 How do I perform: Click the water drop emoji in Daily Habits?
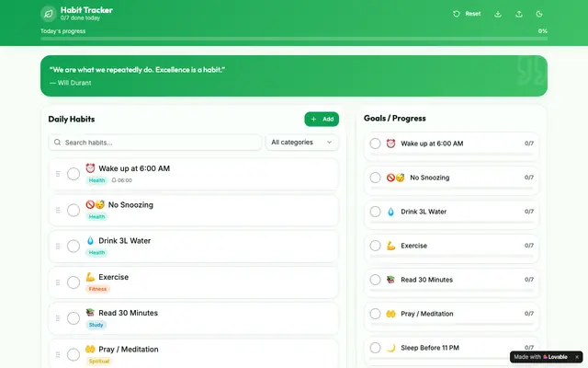click(x=90, y=241)
